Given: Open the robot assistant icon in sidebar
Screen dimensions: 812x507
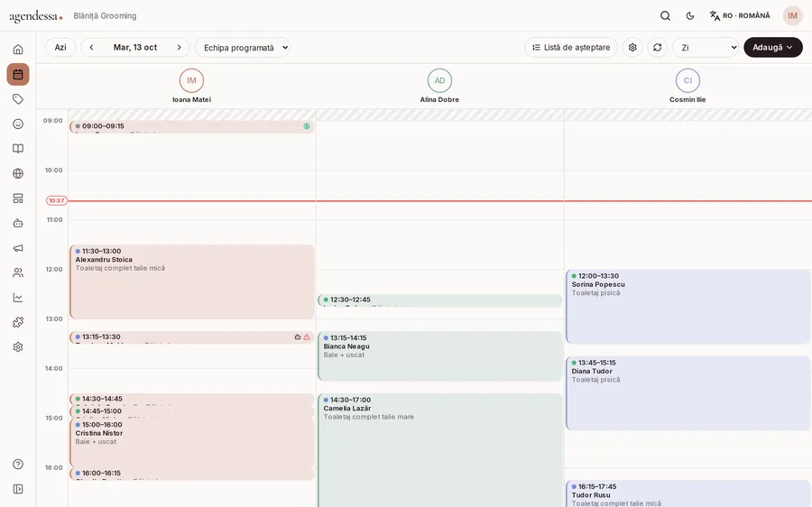Looking at the screenshot, I should pos(18,223).
